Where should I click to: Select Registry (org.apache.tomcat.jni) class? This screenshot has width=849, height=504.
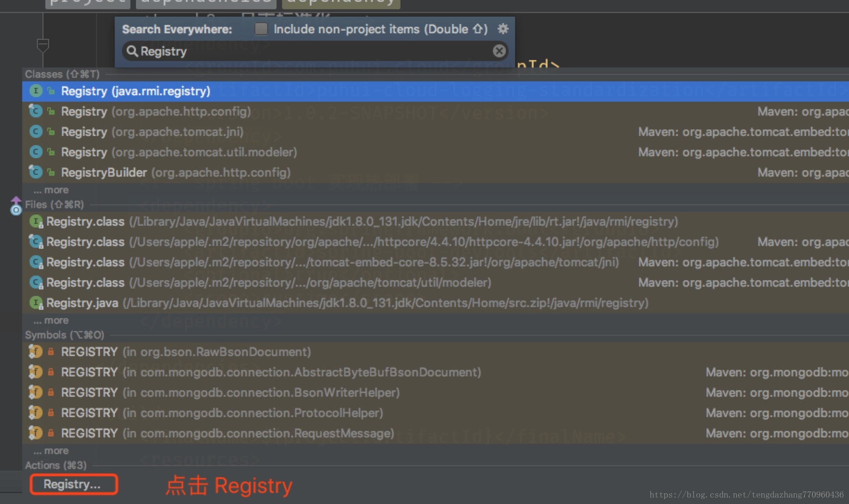435,132
